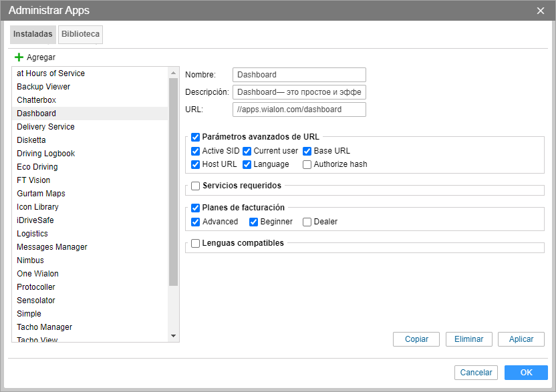The width and height of the screenshot is (556, 392).
Task: Check the Dealer billing plan
Action: (x=307, y=222)
